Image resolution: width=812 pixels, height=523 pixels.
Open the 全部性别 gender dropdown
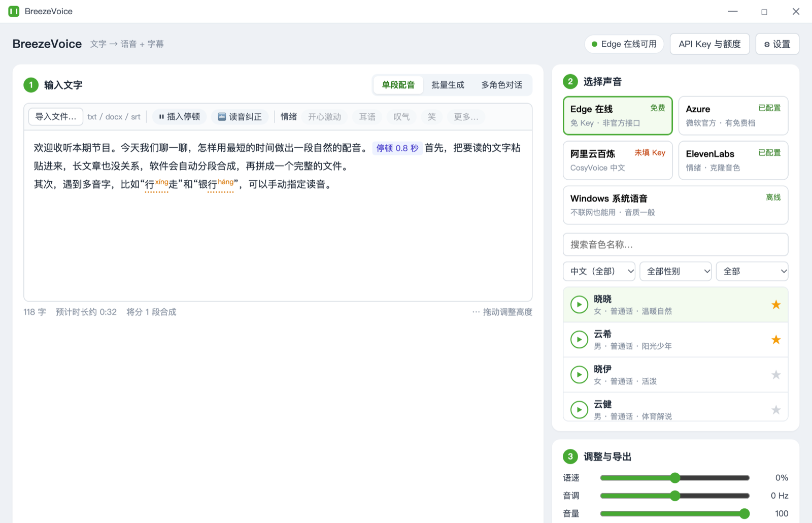tap(676, 271)
